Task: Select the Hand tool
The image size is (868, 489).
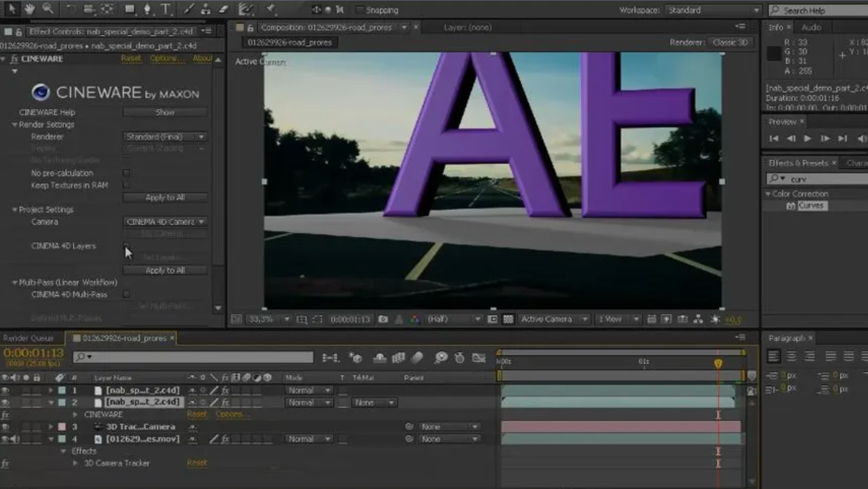Action: click(x=29, y=9)
